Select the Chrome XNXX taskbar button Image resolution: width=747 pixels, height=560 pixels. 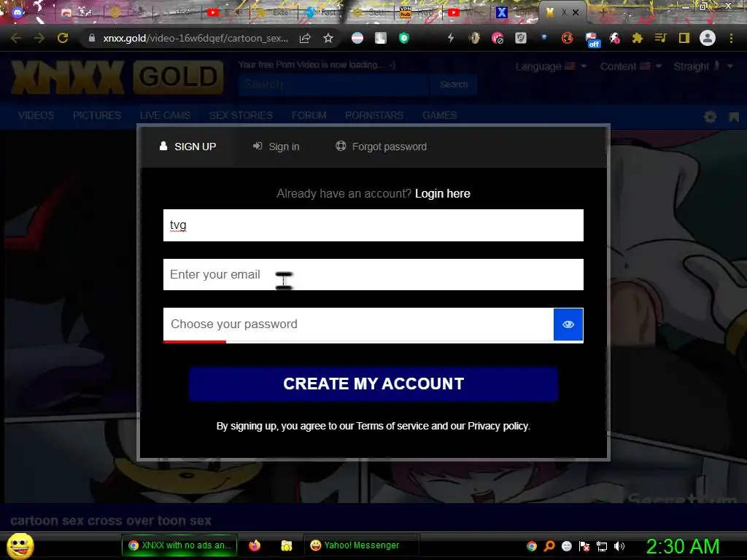tap(179, 545)
